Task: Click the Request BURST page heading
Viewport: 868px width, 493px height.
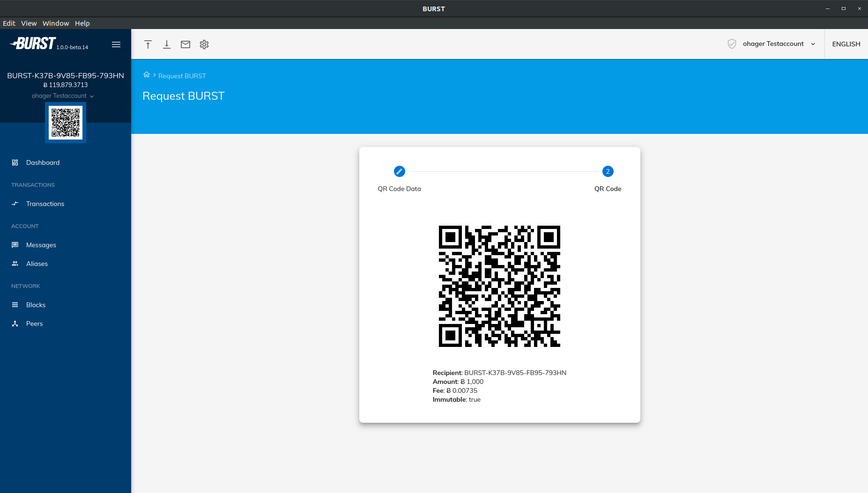Action: 184,96
